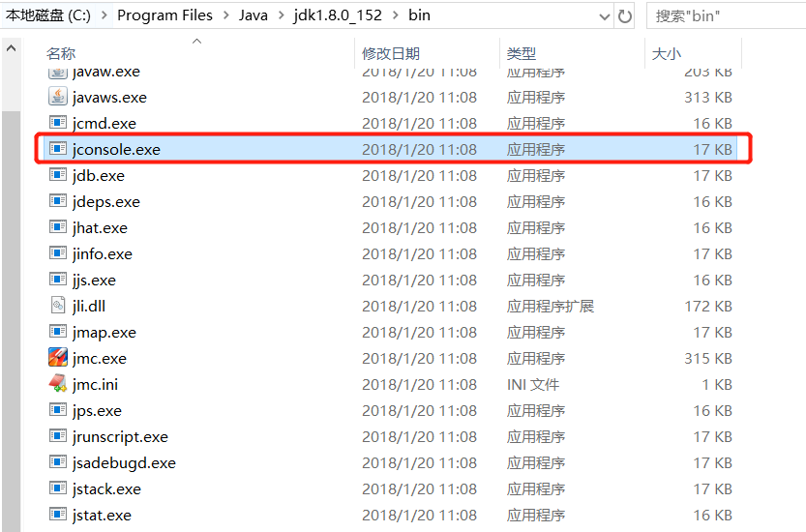Go to Program Files in breadcrumb
Image resolution: width=806 pixels, height=532 pixels.
(164, 15)
